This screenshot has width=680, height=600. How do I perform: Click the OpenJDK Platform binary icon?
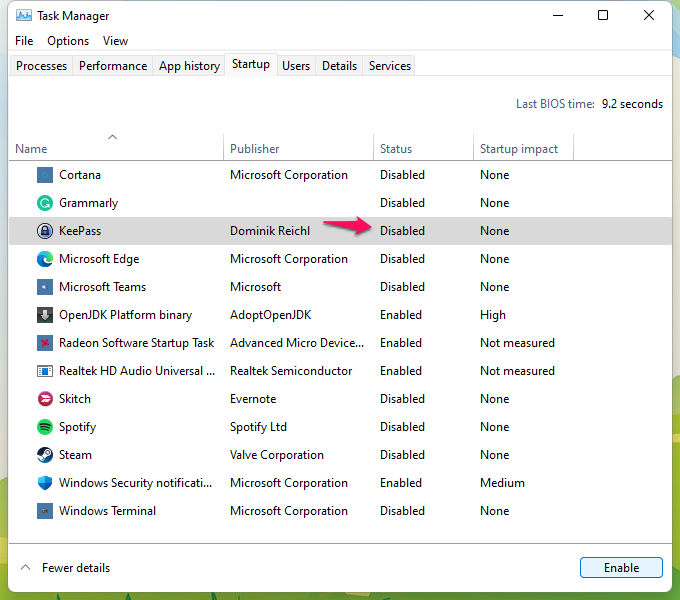click(x=45, y=315)
